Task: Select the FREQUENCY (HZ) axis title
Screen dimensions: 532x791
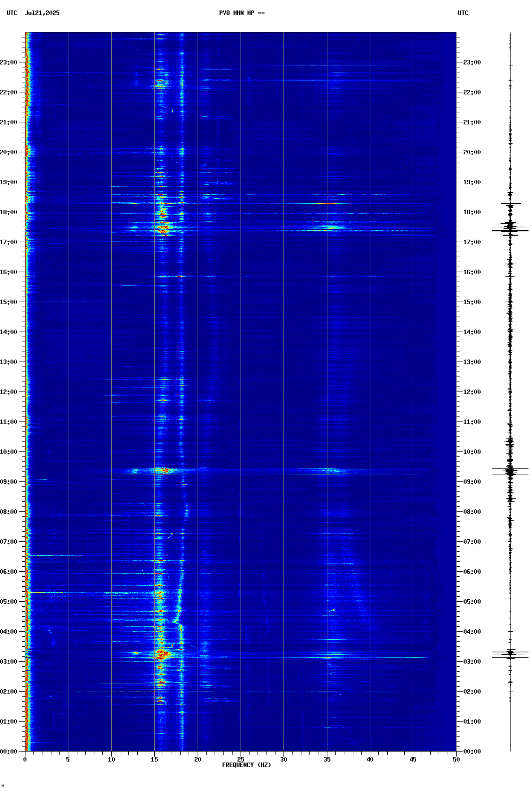Action: coord(247,765)
